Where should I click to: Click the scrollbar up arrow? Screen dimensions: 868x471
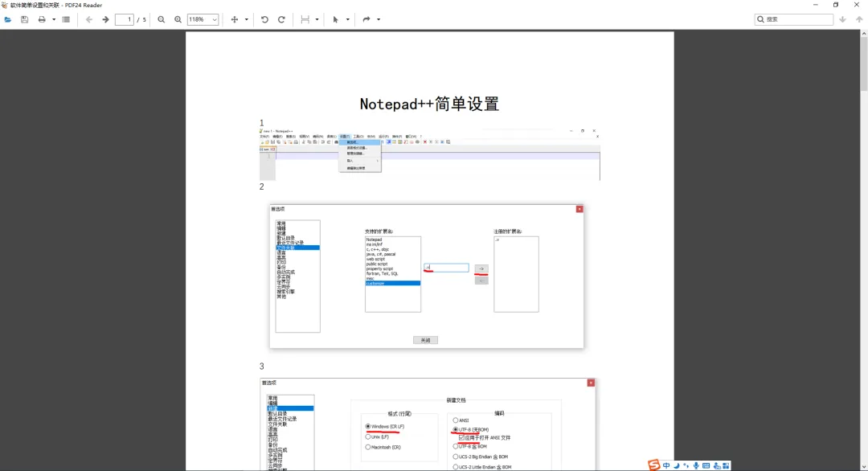(863, 33)
